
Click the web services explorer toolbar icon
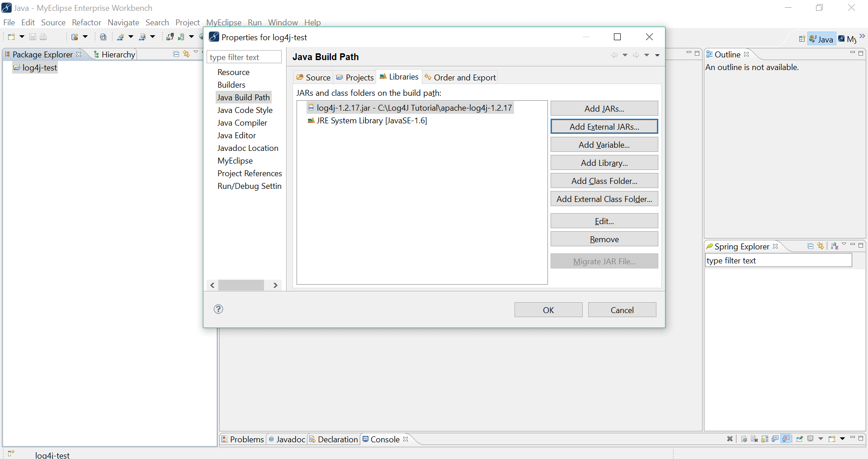tap(142, 37)
